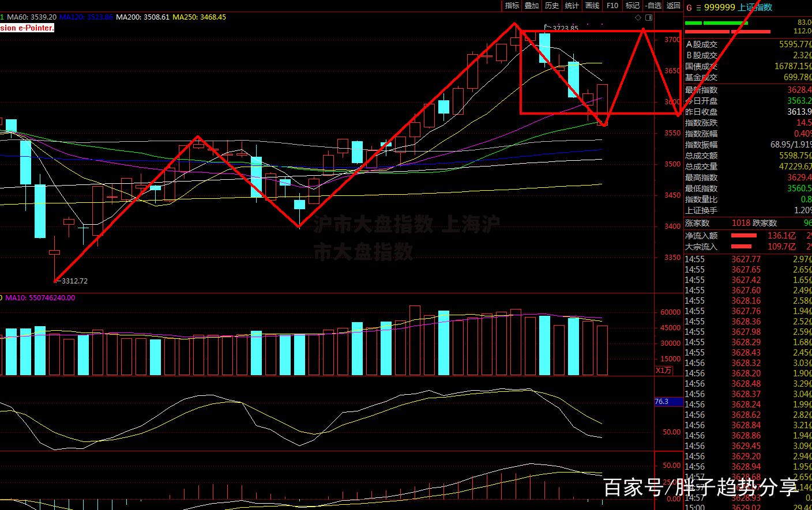The image size is (812, 510).
Task: Select the tick row with price 3628.16
Action: pyautogui.click(x=748, y=301)
